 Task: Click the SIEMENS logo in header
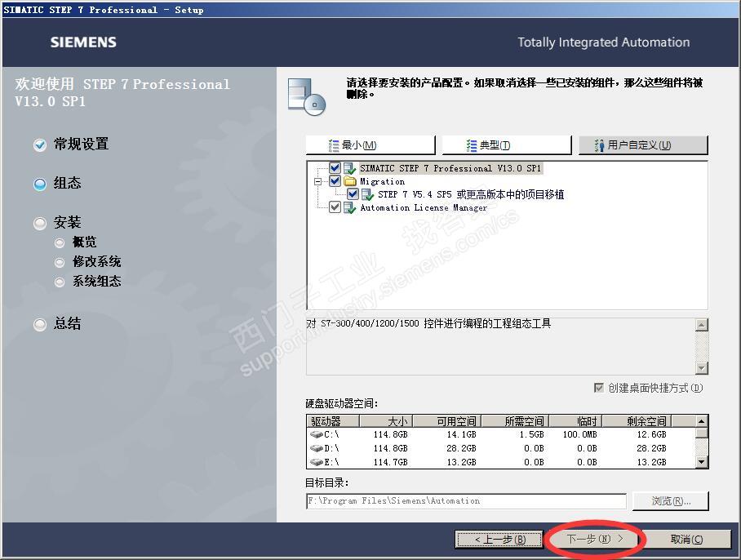(x=83, y=42)
